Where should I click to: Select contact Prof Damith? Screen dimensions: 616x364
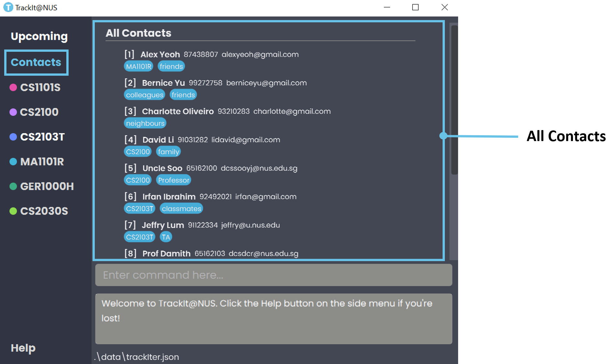166,254
